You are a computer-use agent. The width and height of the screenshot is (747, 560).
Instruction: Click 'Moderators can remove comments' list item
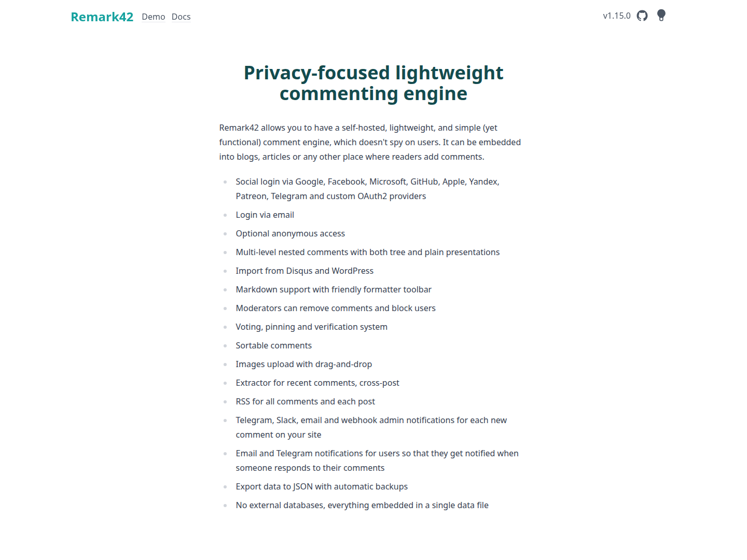pyautogui.click(x=336, y=308)
